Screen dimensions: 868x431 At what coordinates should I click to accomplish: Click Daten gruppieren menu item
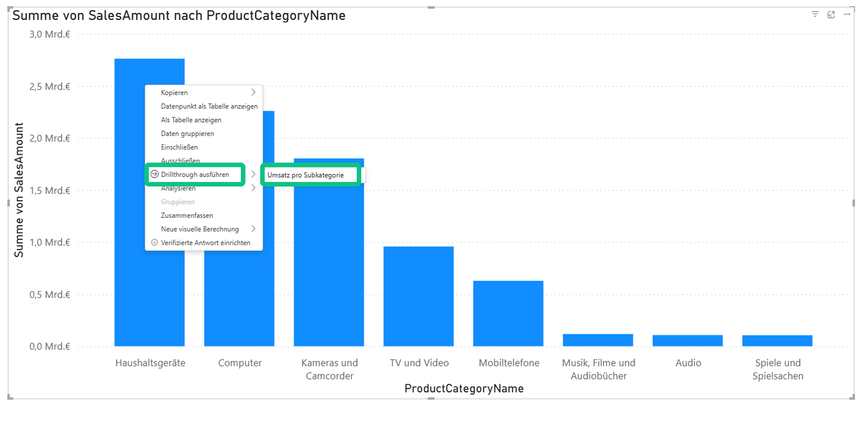tap(187, 133)
